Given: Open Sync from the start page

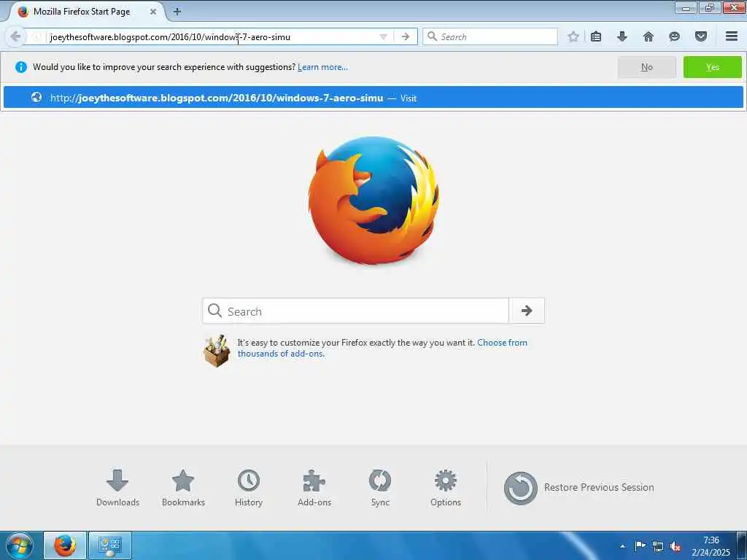Looking at the screenshot, I should tap(380, 488).
